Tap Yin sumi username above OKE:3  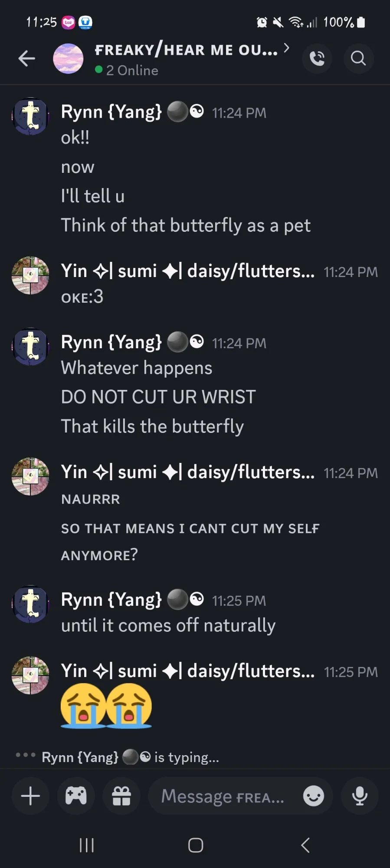[x=187, y=271]
